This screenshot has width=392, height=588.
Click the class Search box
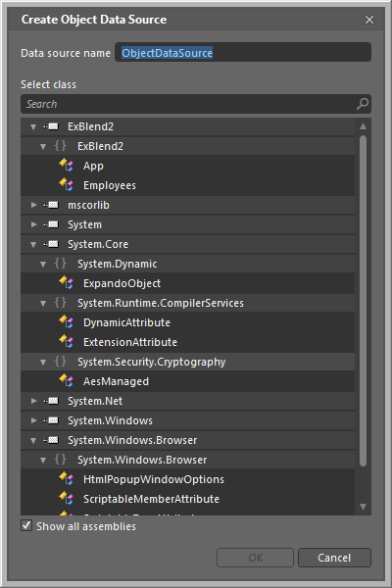196,104
